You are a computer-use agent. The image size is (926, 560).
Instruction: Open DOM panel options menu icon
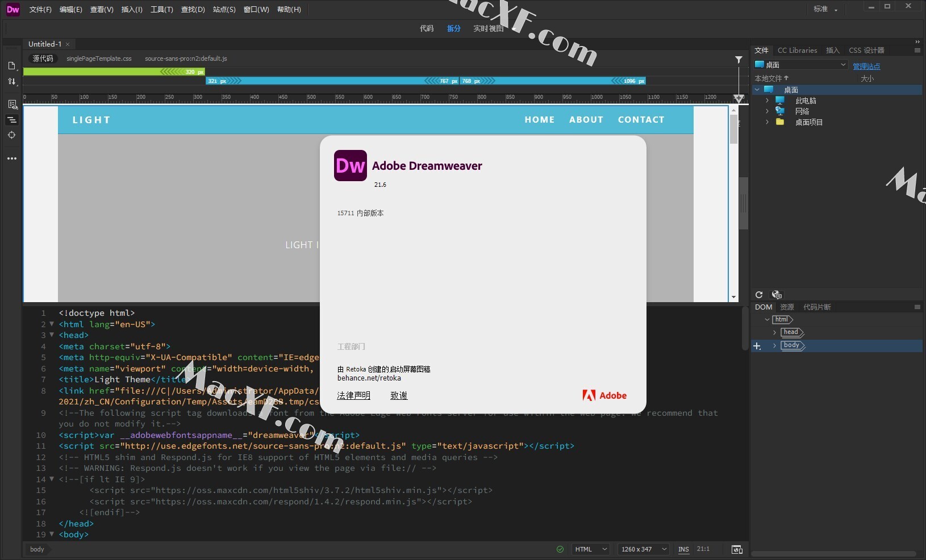pos(917,307)
